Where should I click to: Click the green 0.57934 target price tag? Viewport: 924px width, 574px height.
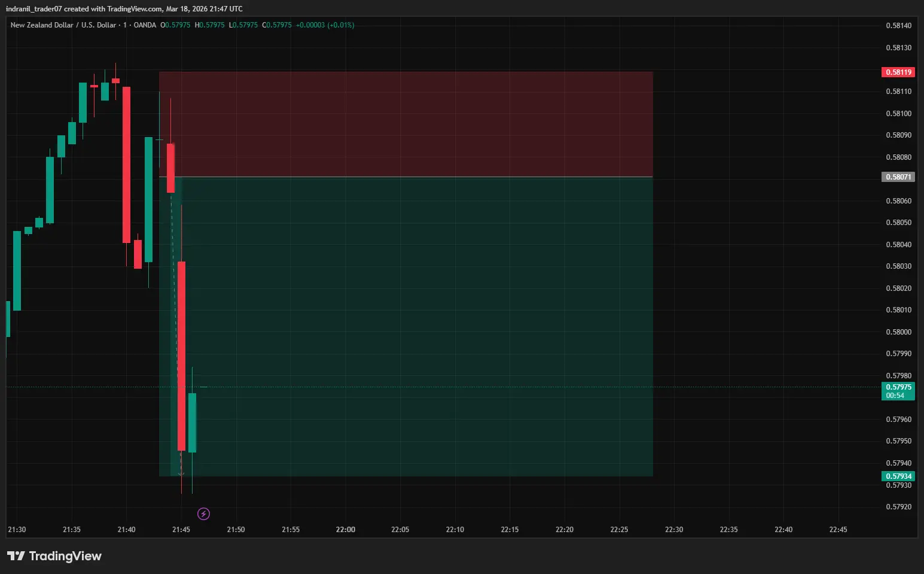pyautogui.click(x=898, y=476)
